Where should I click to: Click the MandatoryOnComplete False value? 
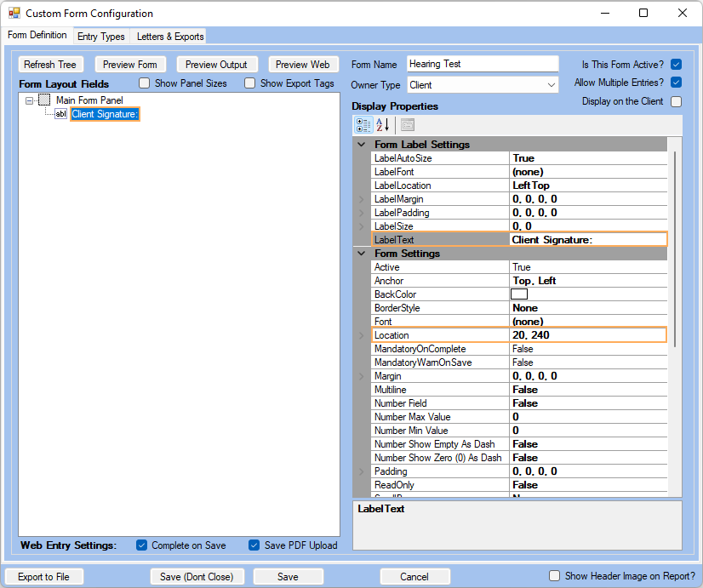523,349
